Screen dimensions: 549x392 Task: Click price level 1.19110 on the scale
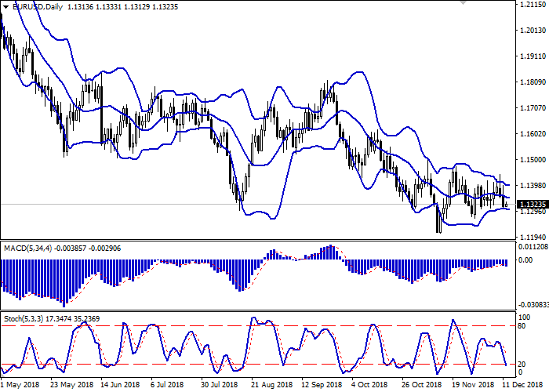(x=533, y=56)
